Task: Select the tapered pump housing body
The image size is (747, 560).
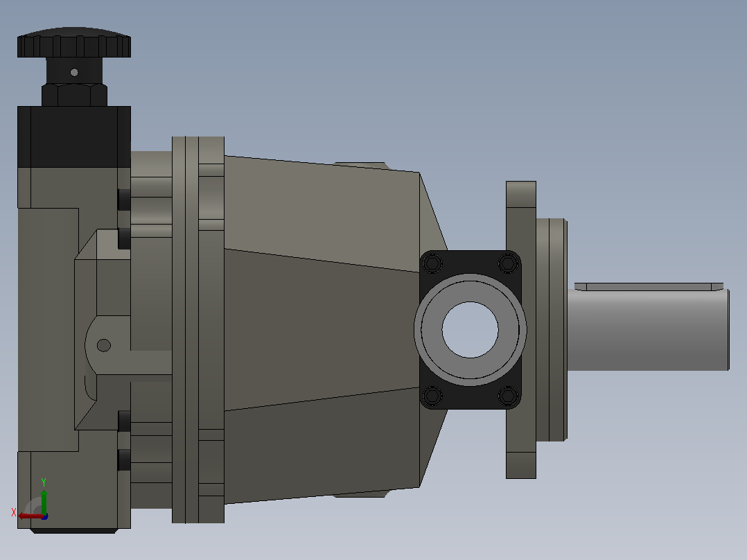Action: 322,329
